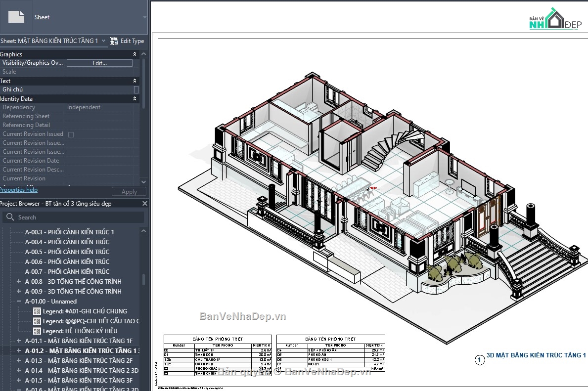588x391 pixels.
Task: Click the Project Browser scrollbar thumb
Action: 143,280
